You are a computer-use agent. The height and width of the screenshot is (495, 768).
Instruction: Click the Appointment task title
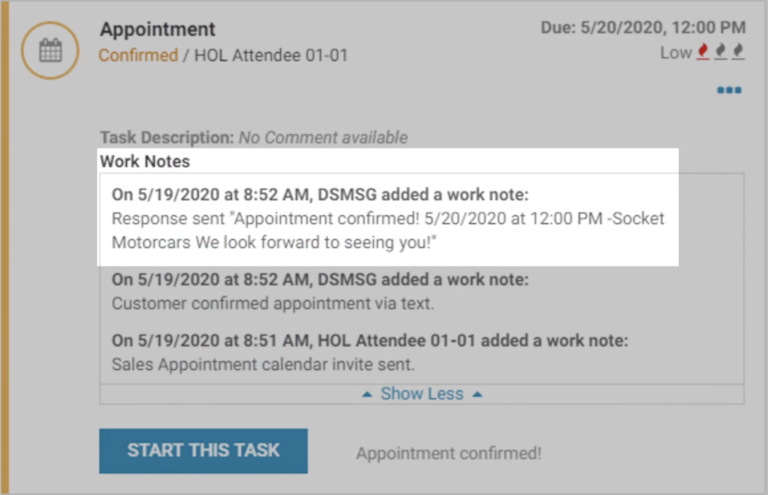[x=157, y=30]
